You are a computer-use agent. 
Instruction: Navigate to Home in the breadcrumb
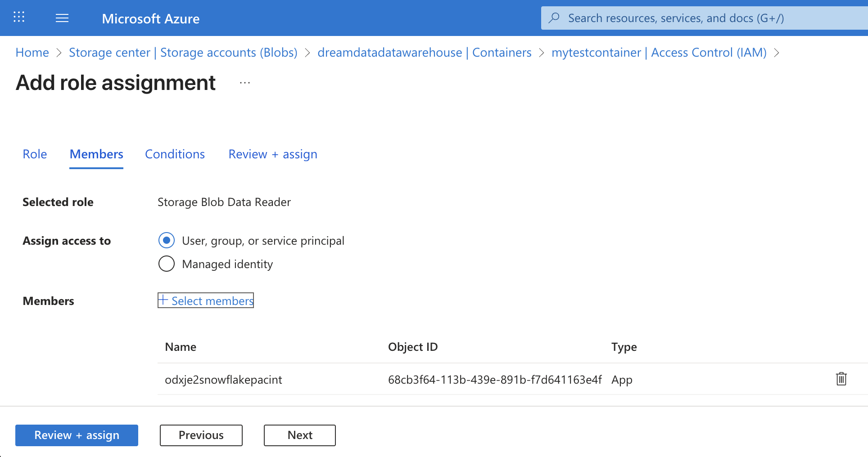coord(32,53)
